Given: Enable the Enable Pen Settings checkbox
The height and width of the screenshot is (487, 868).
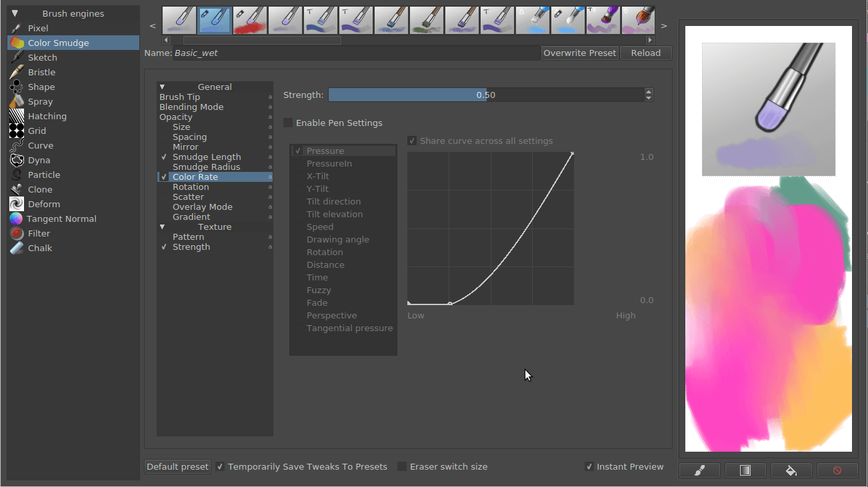Looking at the screenshot, I should [287, 123].
